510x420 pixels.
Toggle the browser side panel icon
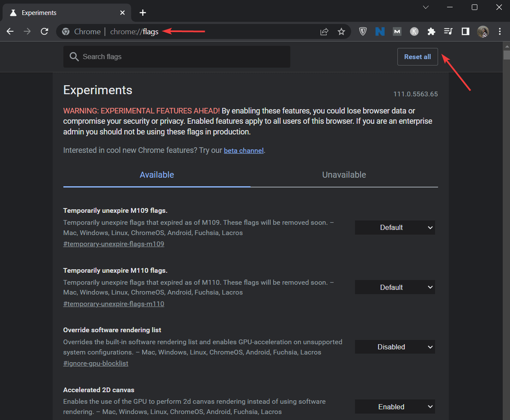tap(465, 31)
